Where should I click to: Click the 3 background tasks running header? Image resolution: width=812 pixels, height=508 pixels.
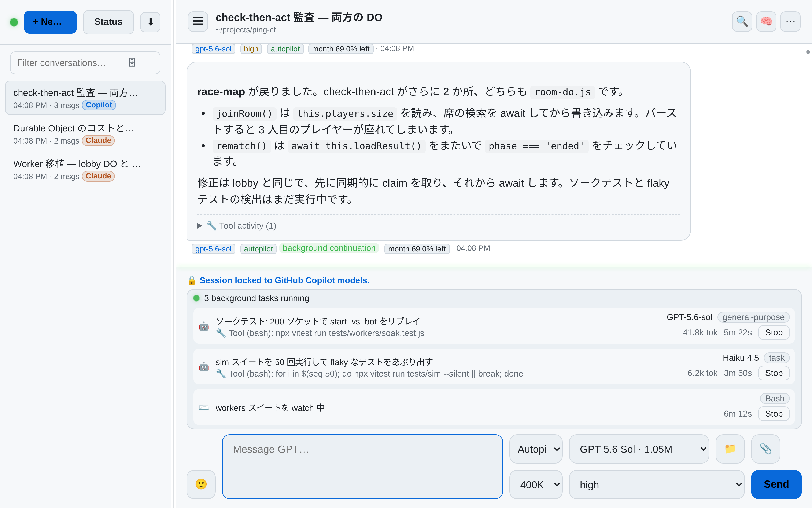tap(256, 298)
